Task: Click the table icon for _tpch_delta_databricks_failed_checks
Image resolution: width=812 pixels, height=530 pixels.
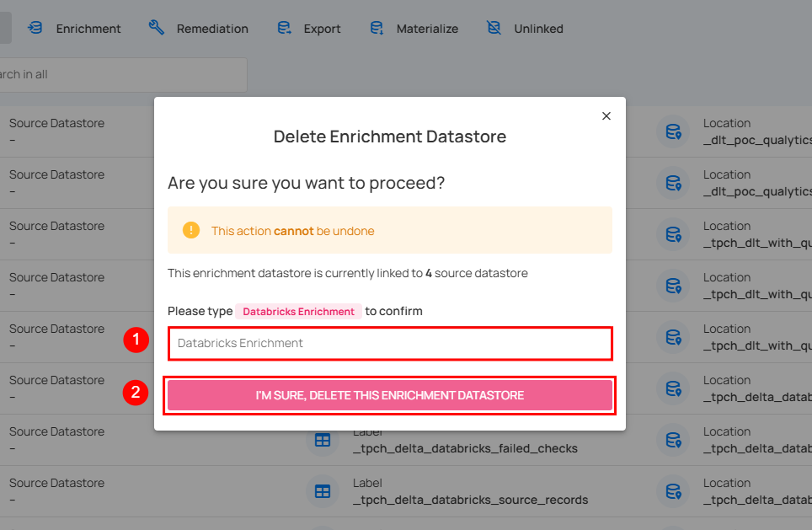Action: [322, 440]
